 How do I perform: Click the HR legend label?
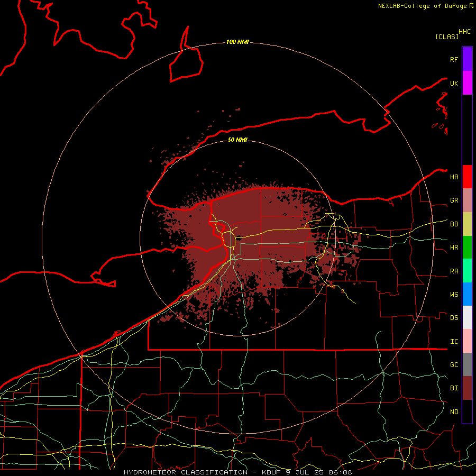454,248
